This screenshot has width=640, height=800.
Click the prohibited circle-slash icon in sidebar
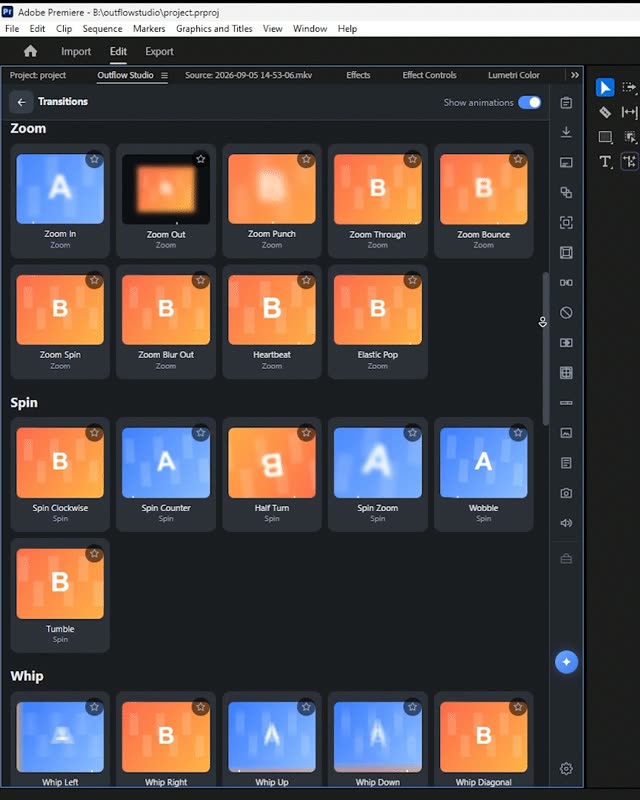[566, 313]
